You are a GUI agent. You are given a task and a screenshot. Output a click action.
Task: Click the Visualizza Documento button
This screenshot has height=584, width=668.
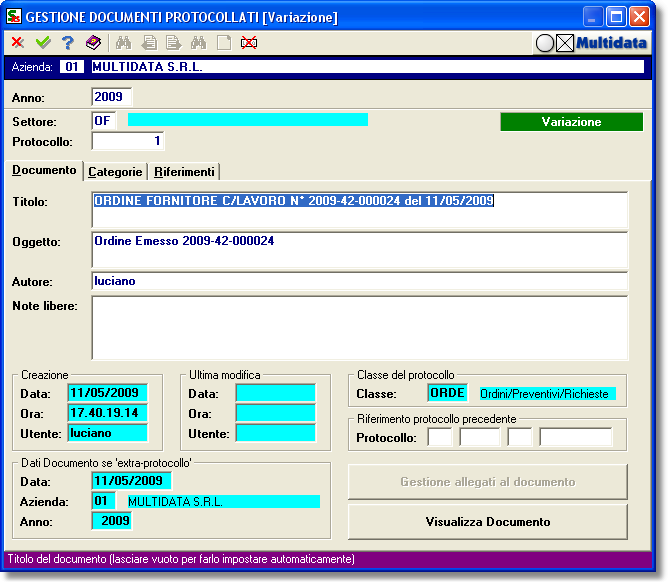click(x=488, y=522)
